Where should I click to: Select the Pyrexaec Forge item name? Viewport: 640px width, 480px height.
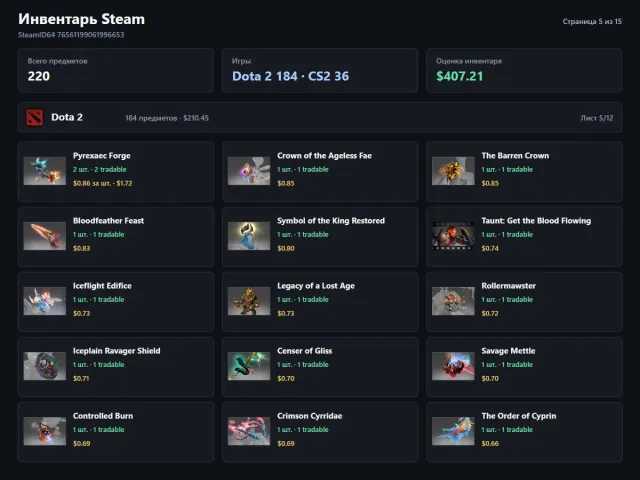coord(102,156)
